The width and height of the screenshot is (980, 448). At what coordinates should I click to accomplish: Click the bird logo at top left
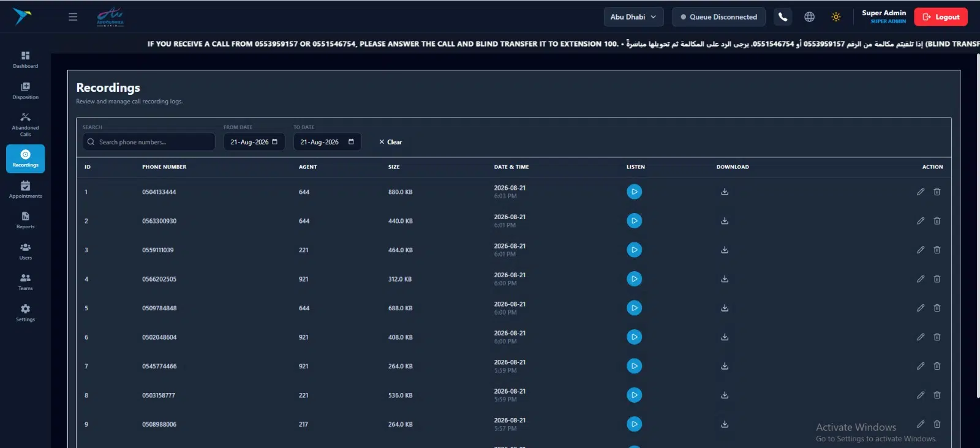click(22, 17)
